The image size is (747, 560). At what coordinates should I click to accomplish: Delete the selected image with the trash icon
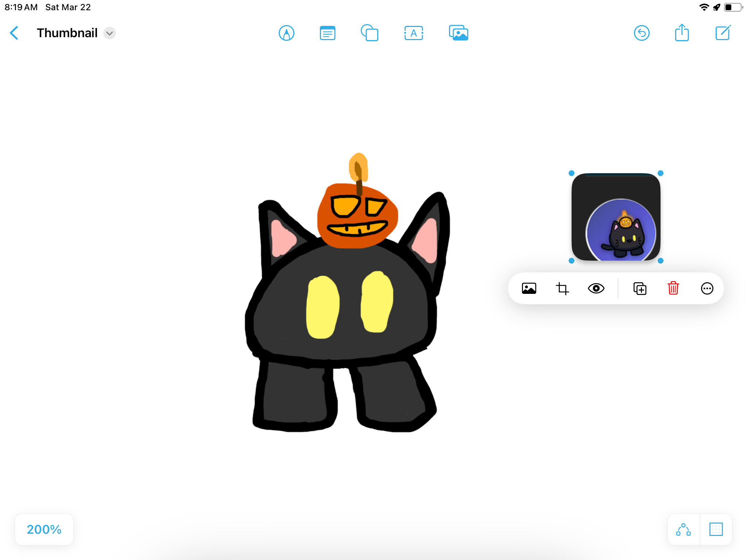point(673,288)
